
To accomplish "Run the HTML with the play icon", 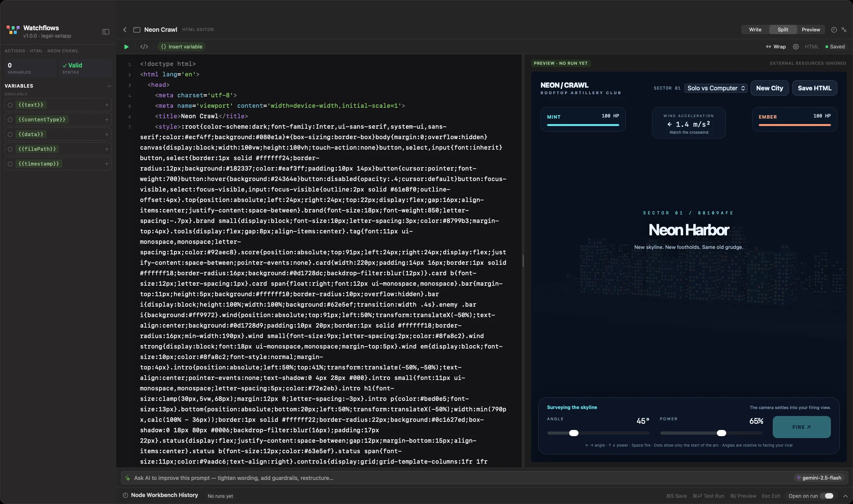I will point(126,47).
